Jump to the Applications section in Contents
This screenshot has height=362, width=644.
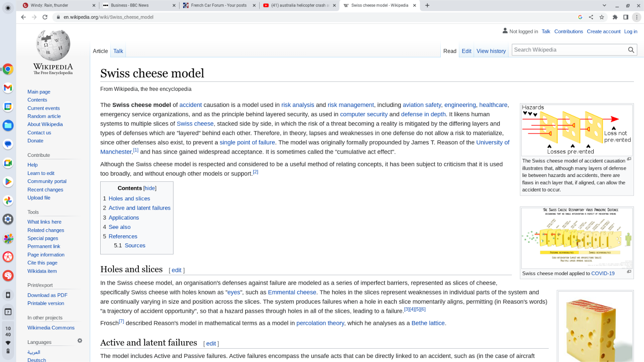pyautogui.click(x=124, y=218)
